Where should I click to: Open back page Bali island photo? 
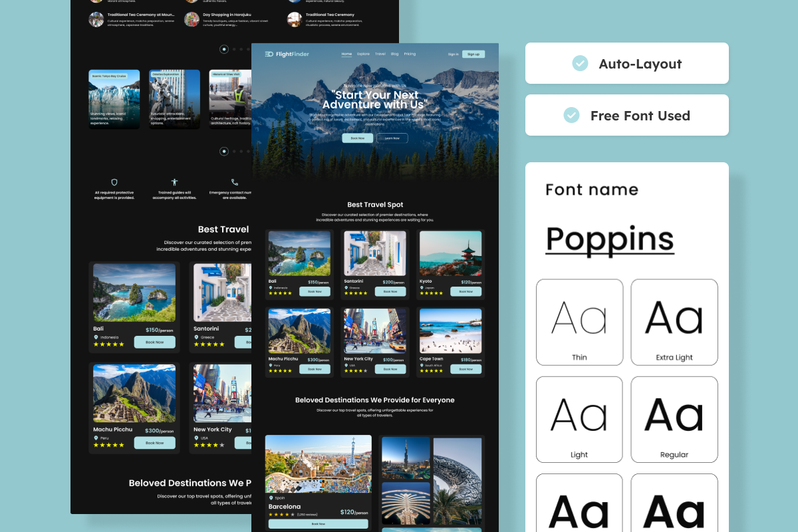[x=134, y=293]
